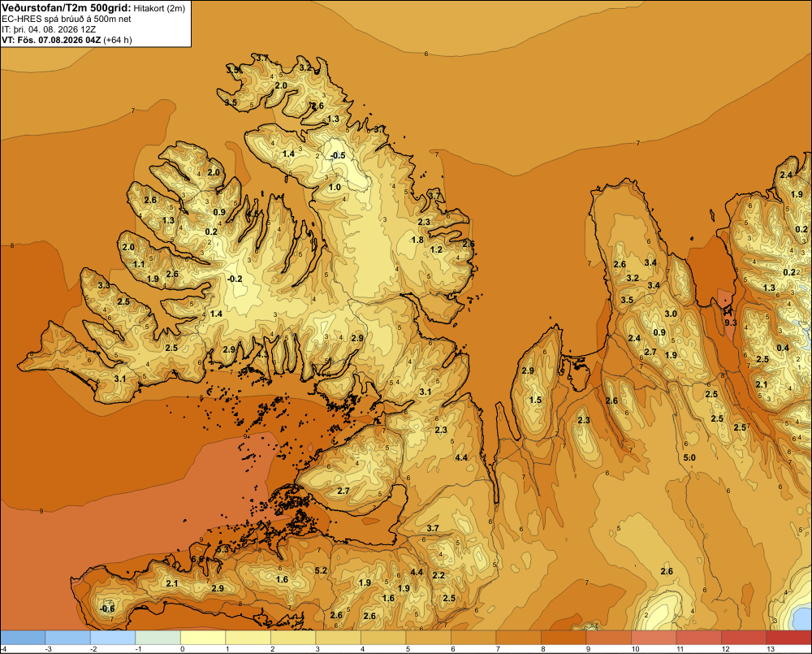Click the '1.8' temperature value

tap(417, 240)
